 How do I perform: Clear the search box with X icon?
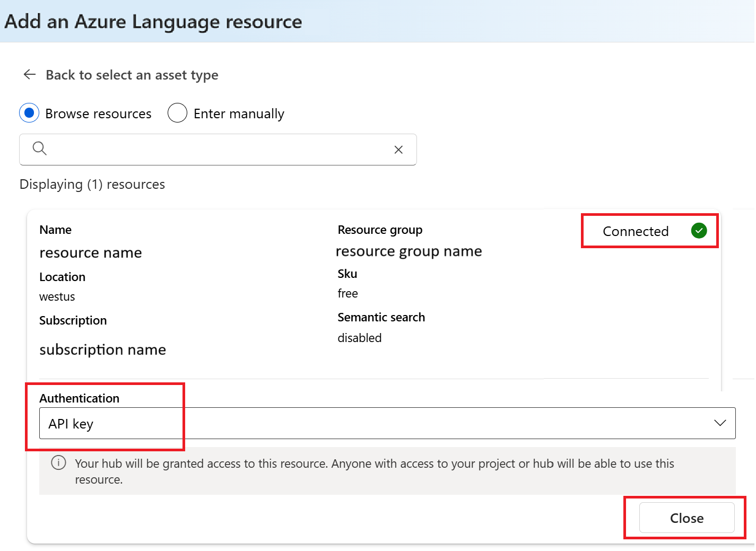398,150
